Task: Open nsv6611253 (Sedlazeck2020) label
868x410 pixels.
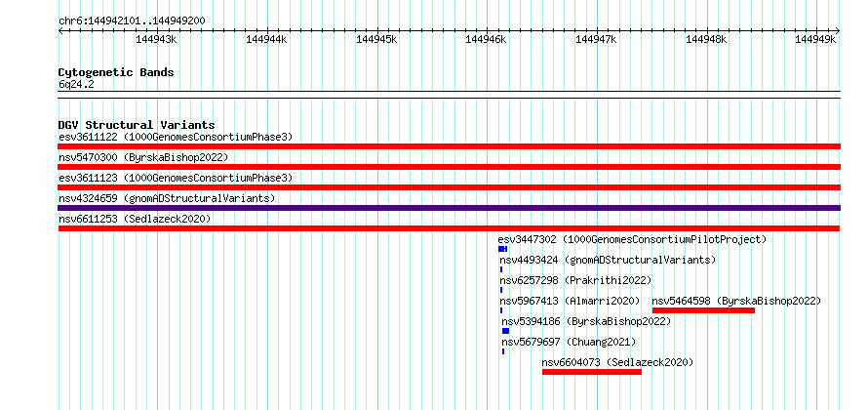Action: click(135, 219)
